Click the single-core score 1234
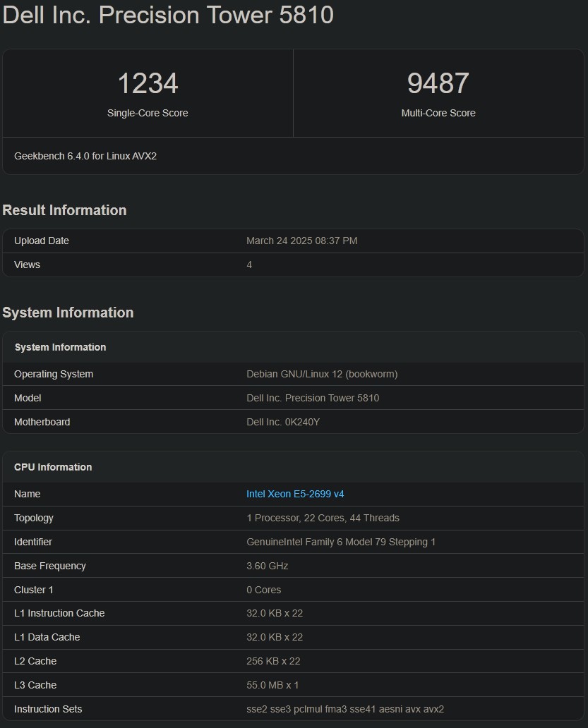The height and width of the screenshot is (728, 588). (148, 83)
